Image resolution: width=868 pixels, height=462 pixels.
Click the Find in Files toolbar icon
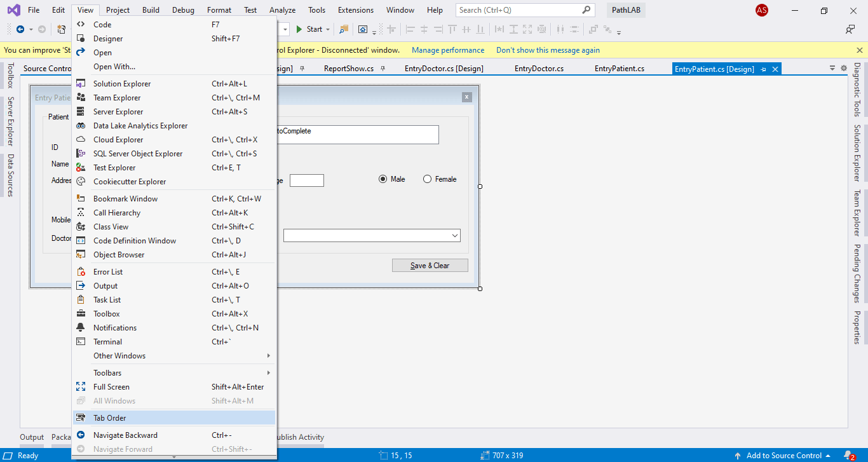tap(344, 29)
